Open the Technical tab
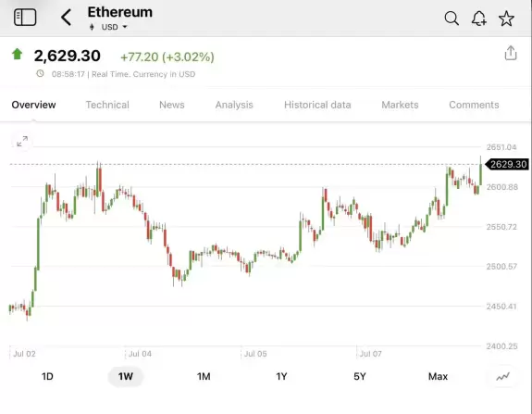Image resolution: width=532 pixels, height=414 pixels. 107,105
